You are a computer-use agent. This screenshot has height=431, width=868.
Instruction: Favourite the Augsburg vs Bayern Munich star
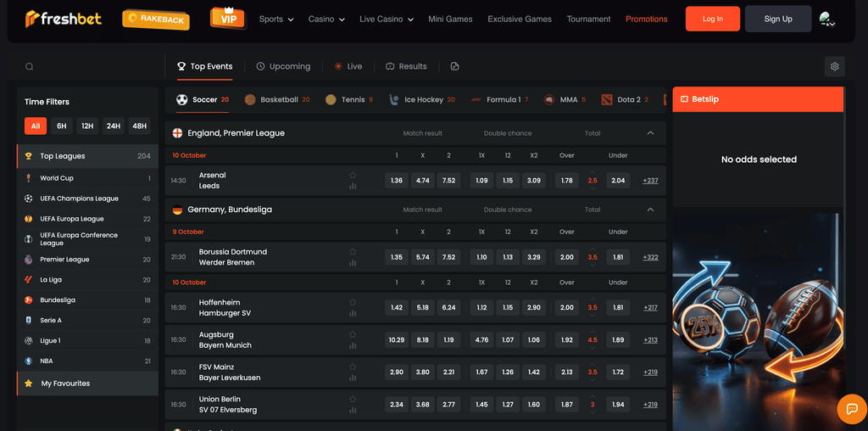tap(353, 334)
